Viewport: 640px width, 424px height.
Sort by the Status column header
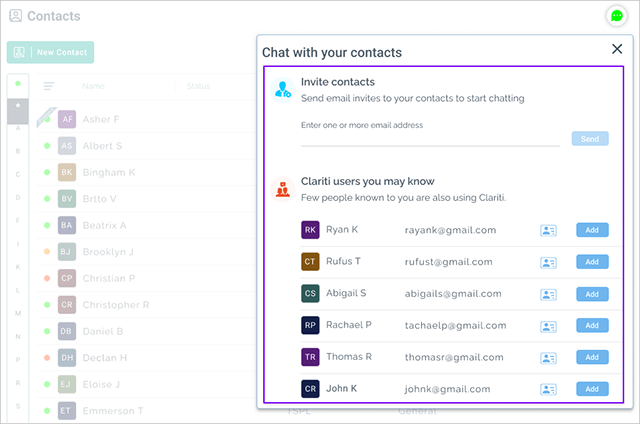point(198,86)
